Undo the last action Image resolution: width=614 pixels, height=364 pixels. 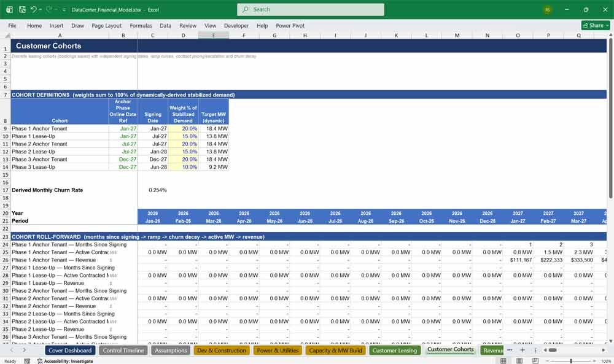[x=34, y=9]
